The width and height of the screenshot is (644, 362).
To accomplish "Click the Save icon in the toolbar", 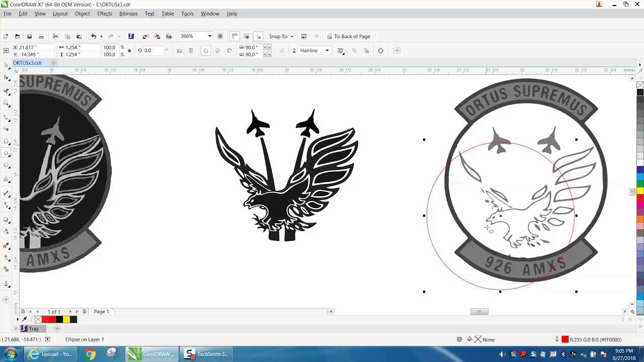I will point(29,36).
